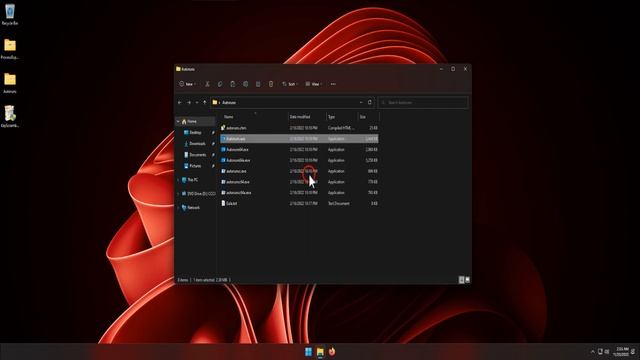Open the Autoruns desktop folder
The height and width of the screenshot is (360, 640).
click(x=10, y=83)
